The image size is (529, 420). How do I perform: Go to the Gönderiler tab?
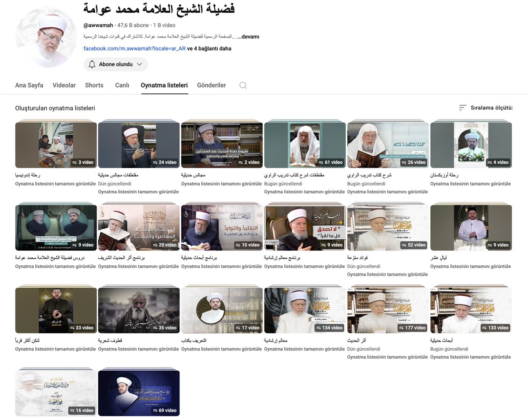point(212,85)
